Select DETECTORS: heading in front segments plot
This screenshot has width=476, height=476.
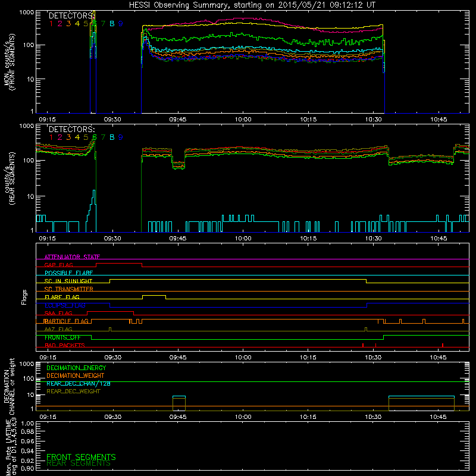tap(71, 16)
